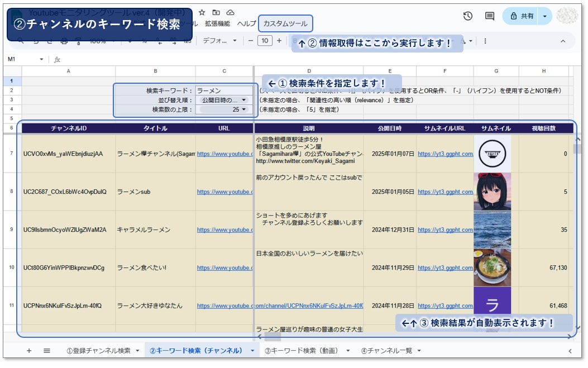Open キャラメルラーメン YouTube URL link
Viewport: 588px width, 368px height.
click(224, 230)
